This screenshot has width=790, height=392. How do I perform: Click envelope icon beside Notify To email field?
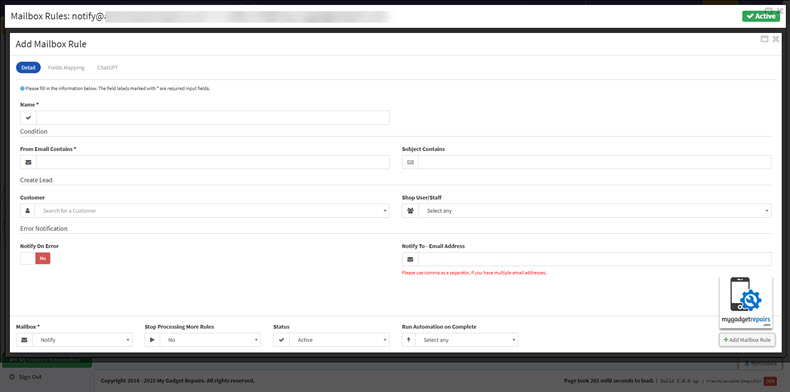(410, 259)
